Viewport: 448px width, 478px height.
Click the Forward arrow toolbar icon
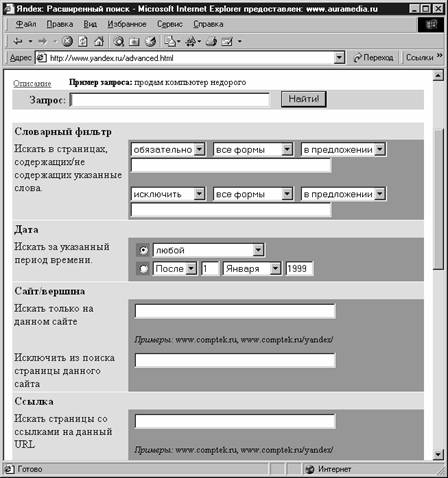tap(42, 42)
